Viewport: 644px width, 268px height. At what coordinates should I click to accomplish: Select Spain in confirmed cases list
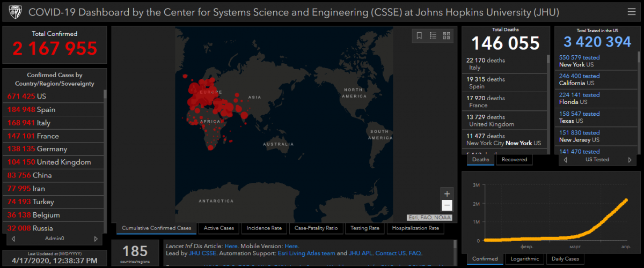[x=53, y=109]
